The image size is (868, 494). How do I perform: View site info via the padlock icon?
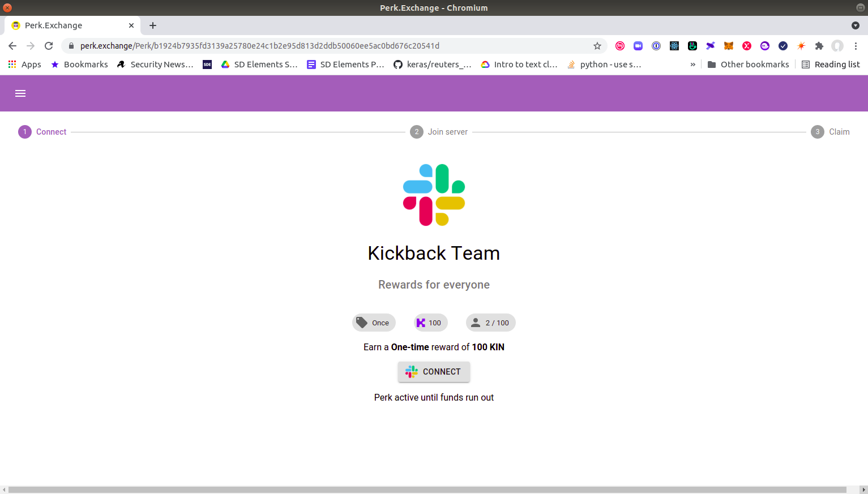tap(71, 46)
